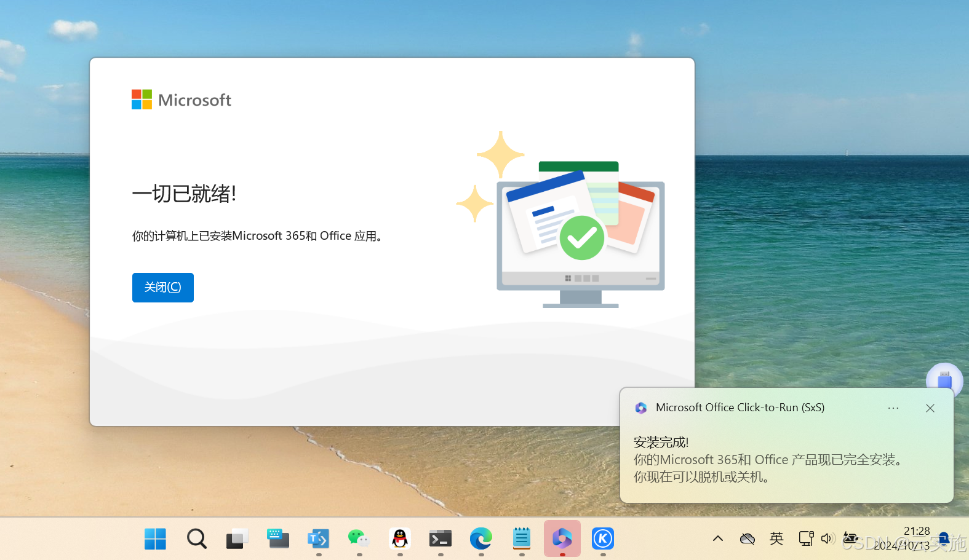Dismiss the Office Click-to-Run notification

(x=930, y=408)
